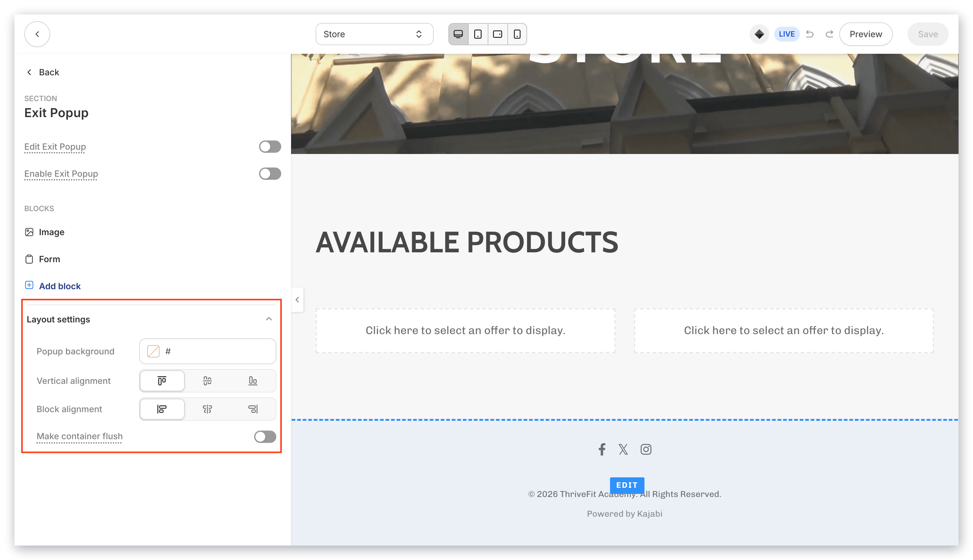Viewport: 973px width, 560px height.
Task: Click the Enable Exit Popup label
Action: click(x=61, y=174)
